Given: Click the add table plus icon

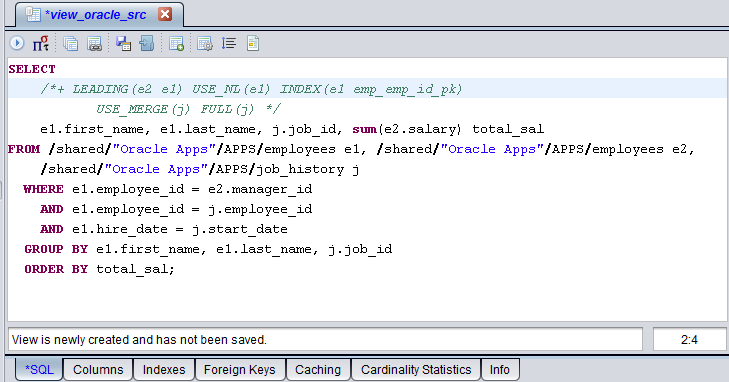Looking at the screenshot, I should 176,44.
